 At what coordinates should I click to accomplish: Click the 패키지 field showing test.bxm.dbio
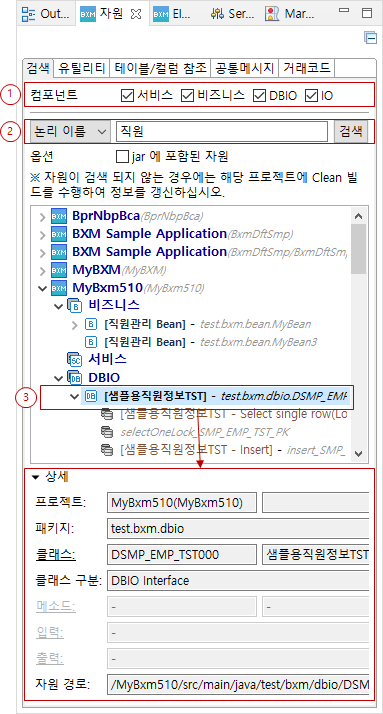click(x=238, y=529)
